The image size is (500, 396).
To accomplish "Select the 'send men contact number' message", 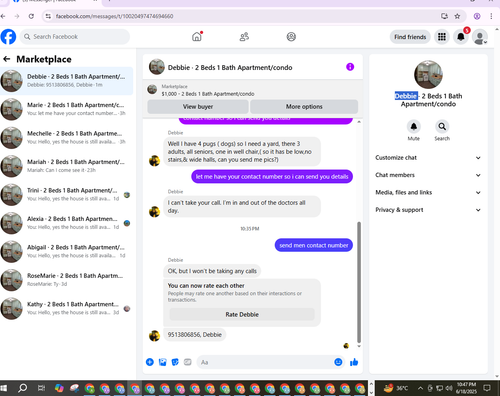I will (314, 245).
